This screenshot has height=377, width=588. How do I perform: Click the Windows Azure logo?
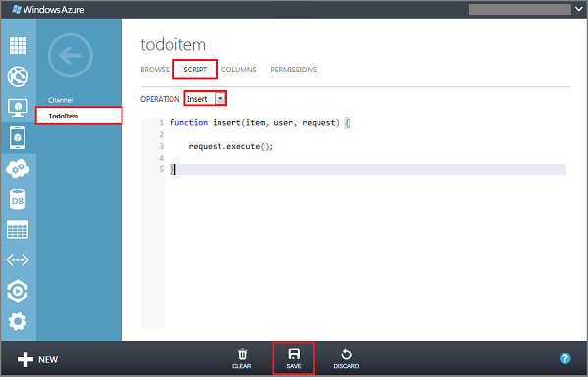pyautogui.click(x=48, y=10)
